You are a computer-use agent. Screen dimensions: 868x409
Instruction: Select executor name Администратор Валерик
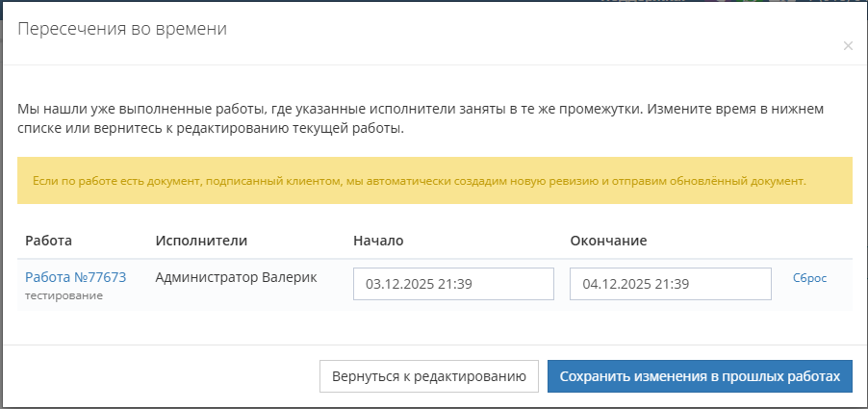[236, 277]
